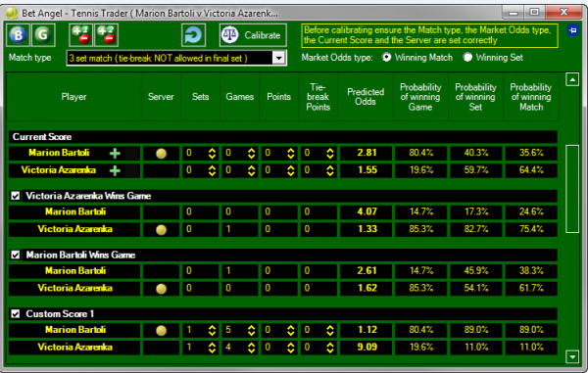Screen dimensions: 588x373
Task: Click green plus next to Marion Bartoli
Action: (115, 153)
